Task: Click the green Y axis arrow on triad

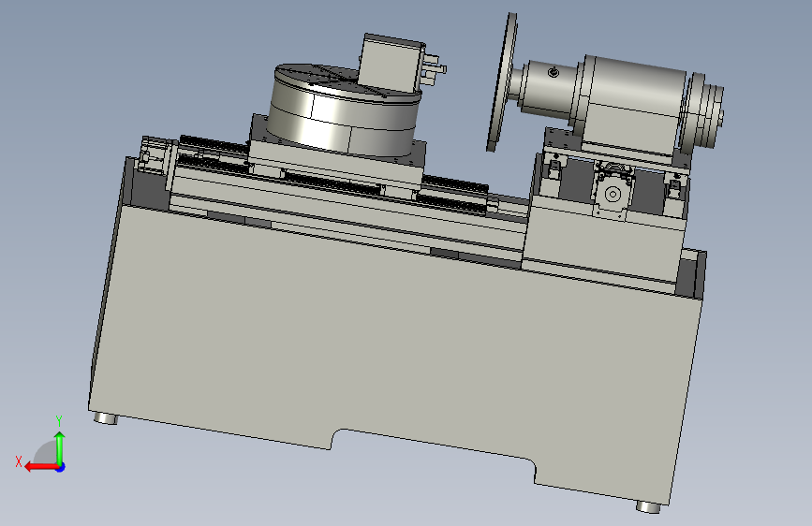Action: [60, 447]
